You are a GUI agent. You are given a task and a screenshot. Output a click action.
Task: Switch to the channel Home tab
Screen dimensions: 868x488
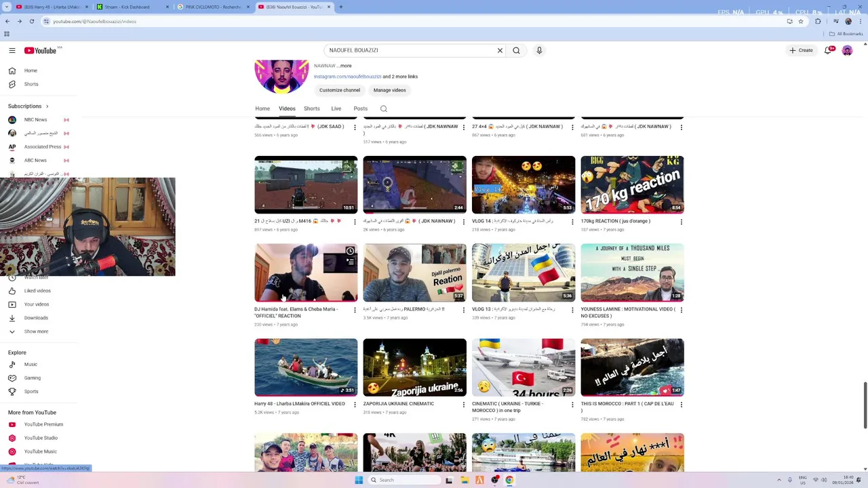[262, 108]
